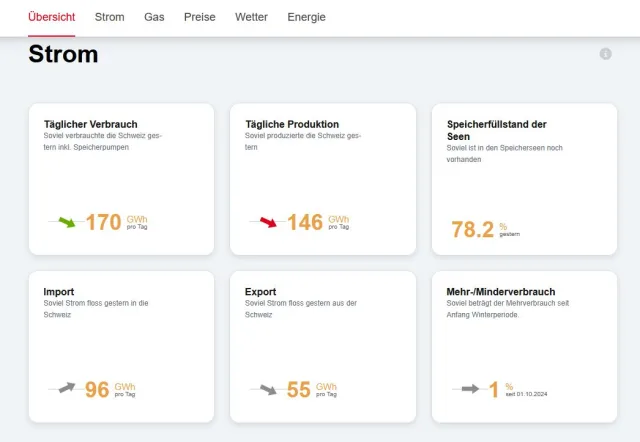
Task: Click the Import card title
Action: [x=59, y=292]
